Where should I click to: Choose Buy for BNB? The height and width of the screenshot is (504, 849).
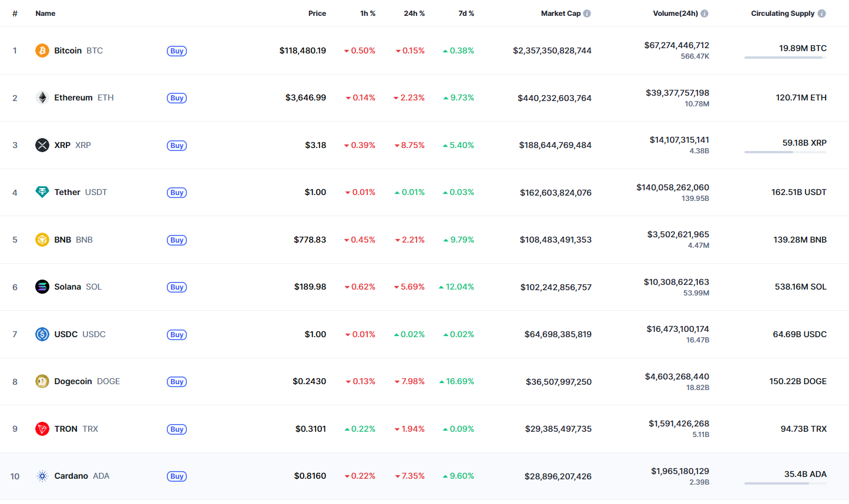177,240
